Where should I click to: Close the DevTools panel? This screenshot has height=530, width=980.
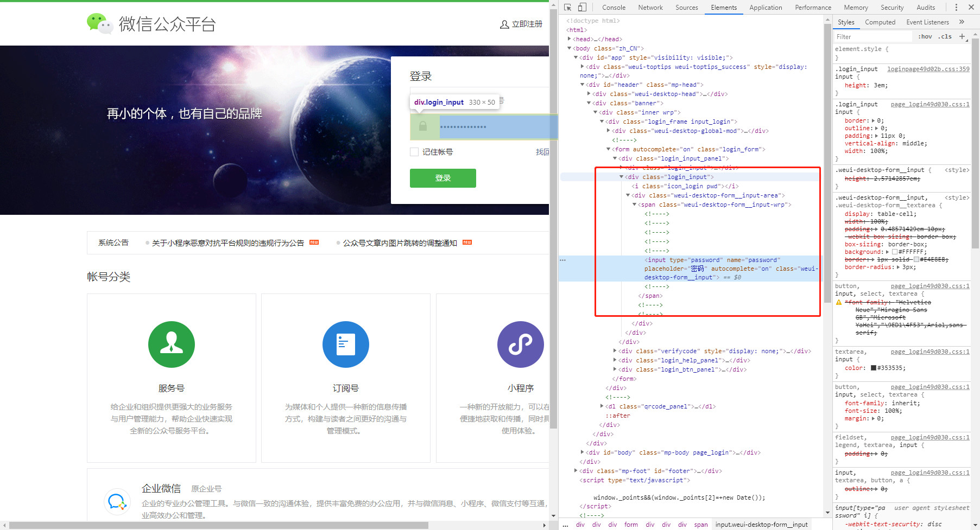tap(971, 7)
